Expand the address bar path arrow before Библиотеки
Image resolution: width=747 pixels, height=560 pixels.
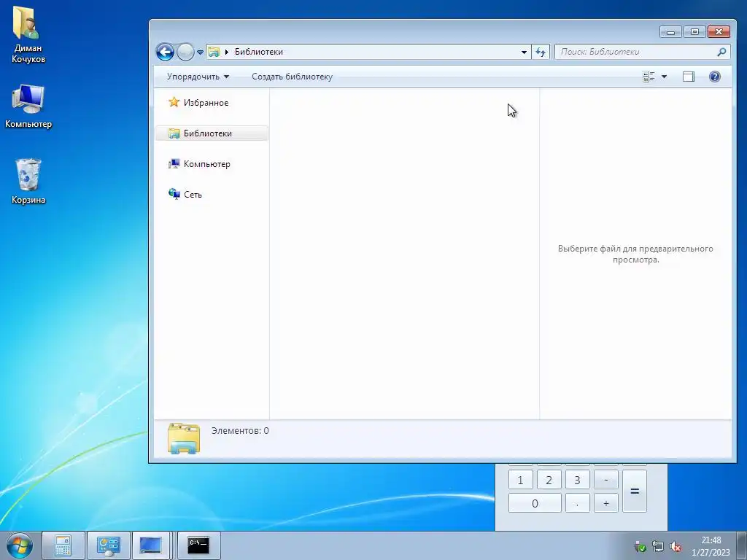(227, 52)
